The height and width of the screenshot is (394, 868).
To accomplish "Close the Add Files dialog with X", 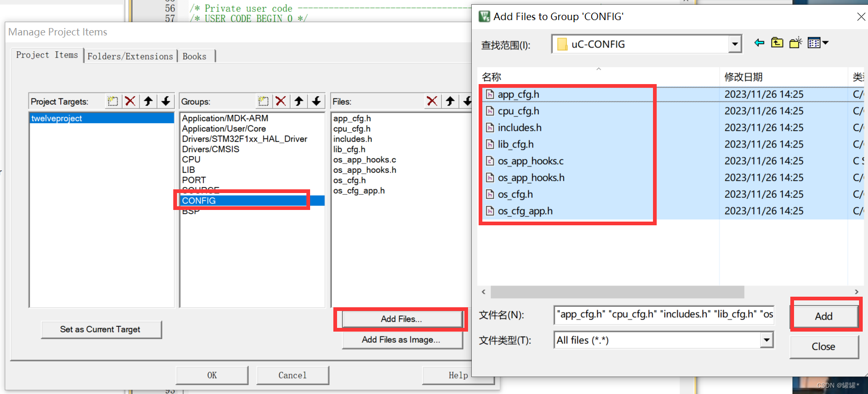I will click(861, 17).
